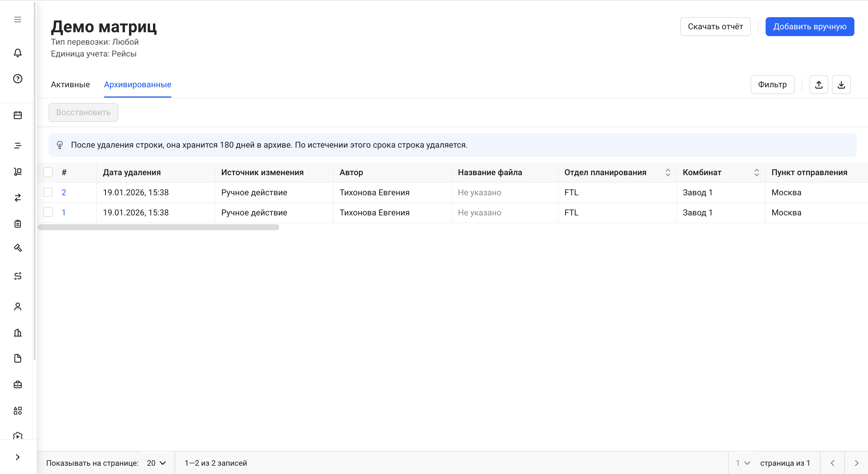Open the user profile icon in sidebar
This screenshot has width=868, height=474.
pos(17,307)
